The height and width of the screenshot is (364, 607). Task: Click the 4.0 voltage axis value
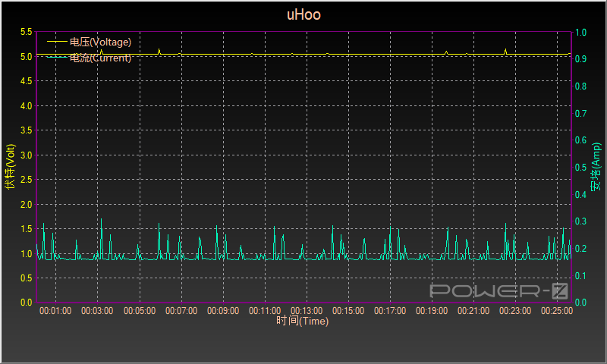(x=27, y=105)
